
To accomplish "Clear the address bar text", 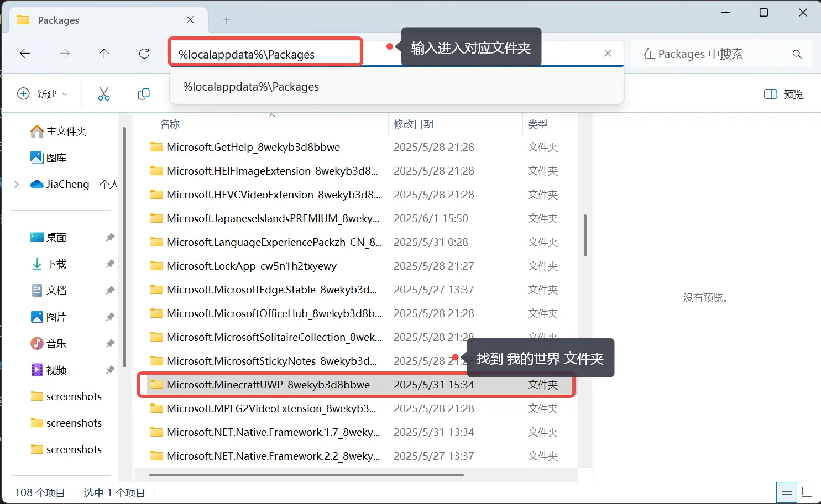I will [608, 54].
